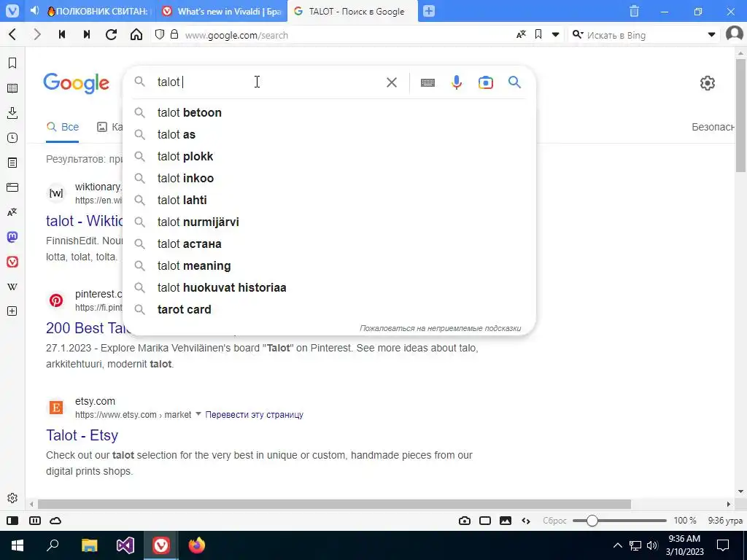
Task: Choose suggestion talot nurmijärvi
Action: pos(329,222)
